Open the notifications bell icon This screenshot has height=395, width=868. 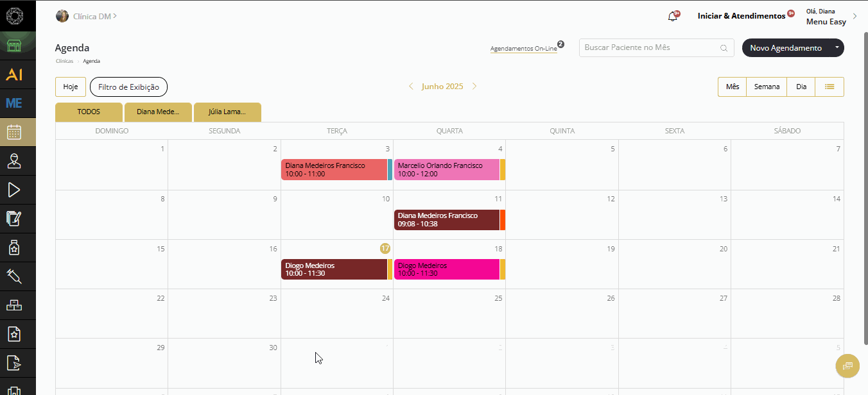pyautogui.click(x=673, y=17)
